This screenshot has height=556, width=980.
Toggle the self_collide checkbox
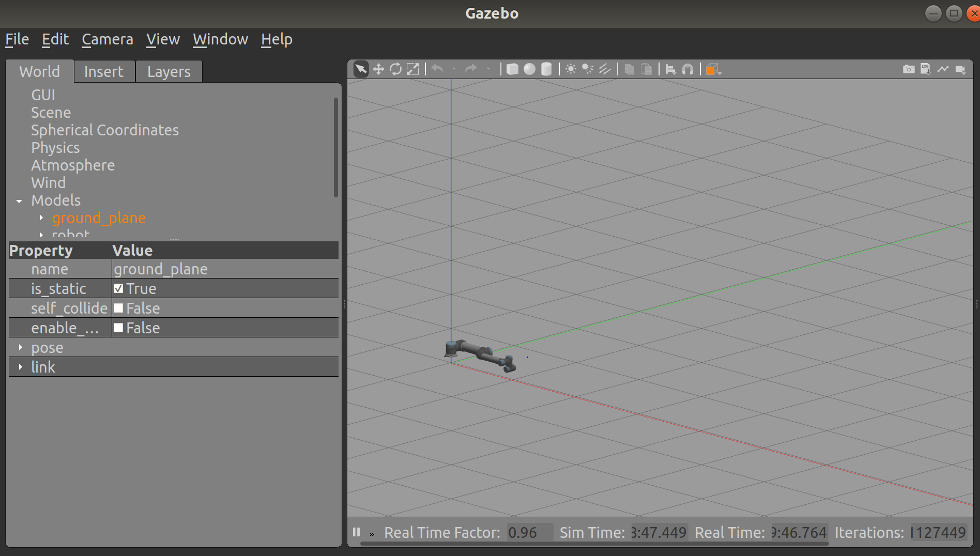click(x=118, y=308)
